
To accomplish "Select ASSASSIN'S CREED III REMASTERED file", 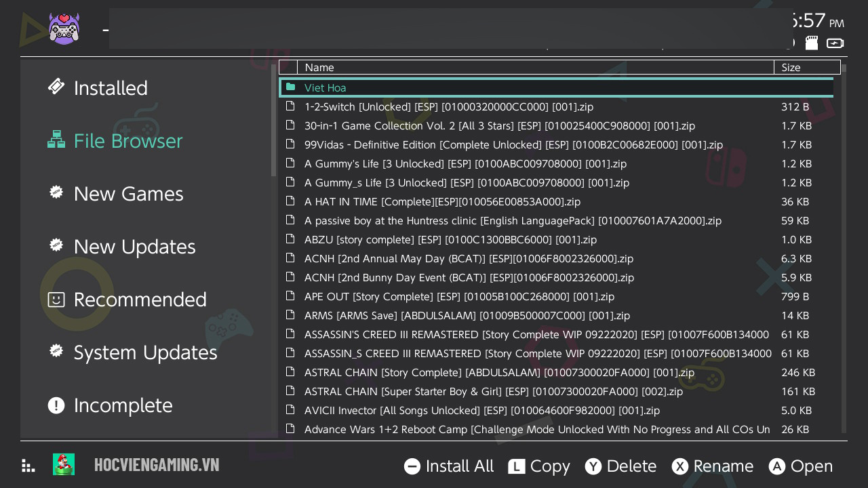I will click(556, 334).
